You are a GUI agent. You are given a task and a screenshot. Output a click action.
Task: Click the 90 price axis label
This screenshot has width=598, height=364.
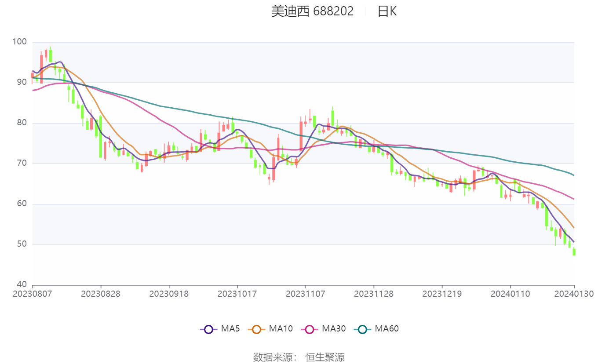tap(22, 83)
